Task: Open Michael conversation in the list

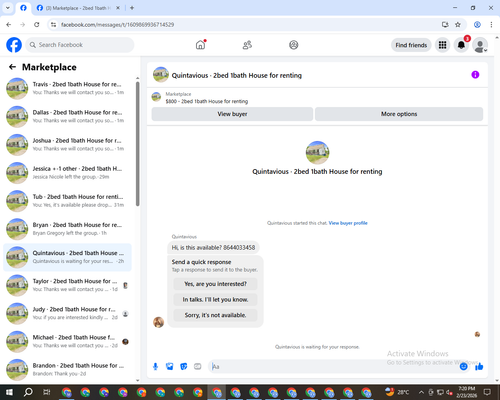Action: [x=67, y=341]
